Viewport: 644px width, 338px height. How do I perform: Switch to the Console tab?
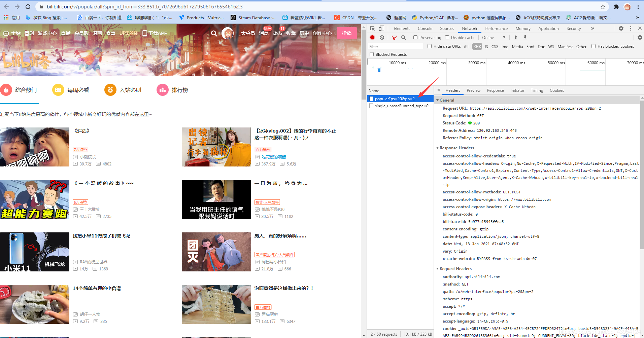(425, 29)
